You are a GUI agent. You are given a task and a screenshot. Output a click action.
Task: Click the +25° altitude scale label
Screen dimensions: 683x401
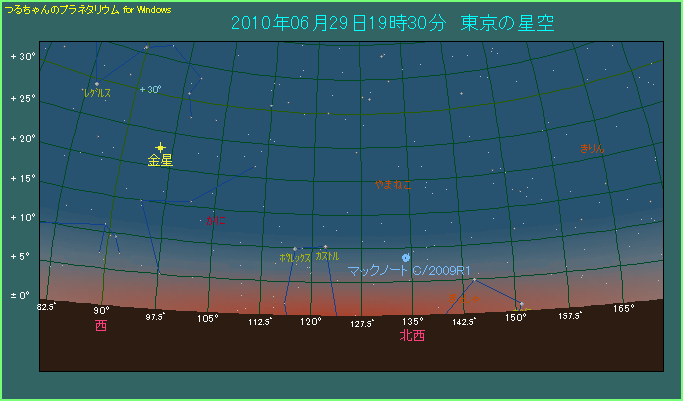pos(23,98)
